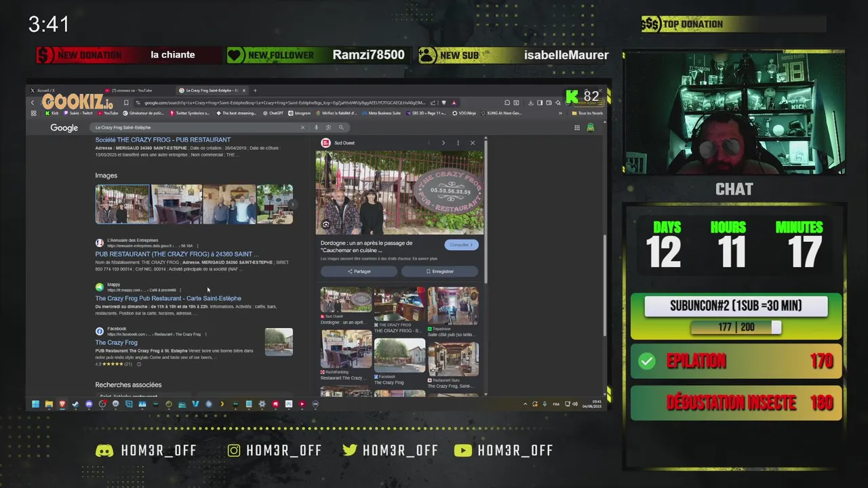
Task: Click the Google logo
Action: pyautogui.click(x=64, y=128)
